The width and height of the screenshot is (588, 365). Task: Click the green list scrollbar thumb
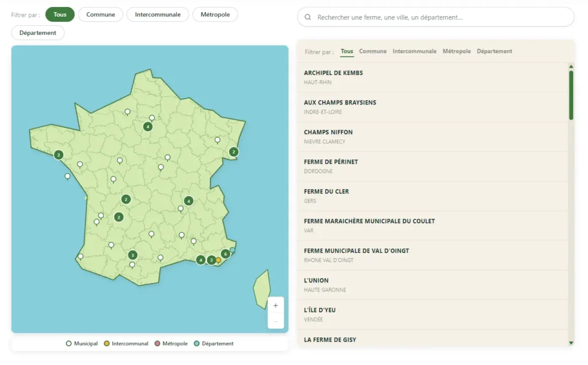[x=571, y=95]
